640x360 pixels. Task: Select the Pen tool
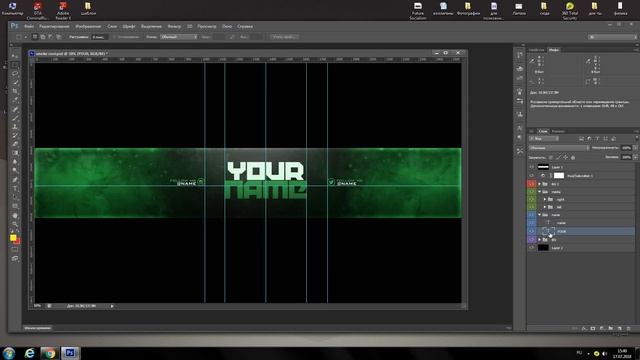tap(15, 180)
